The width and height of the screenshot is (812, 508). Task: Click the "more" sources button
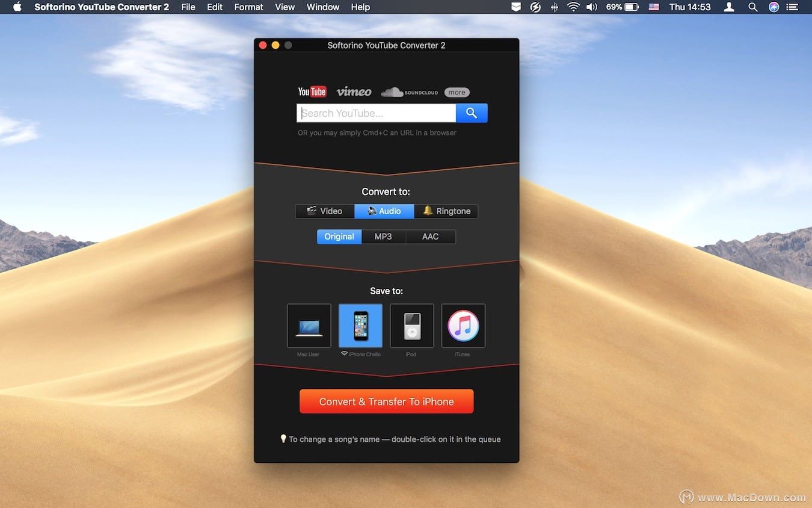[457, 92]
